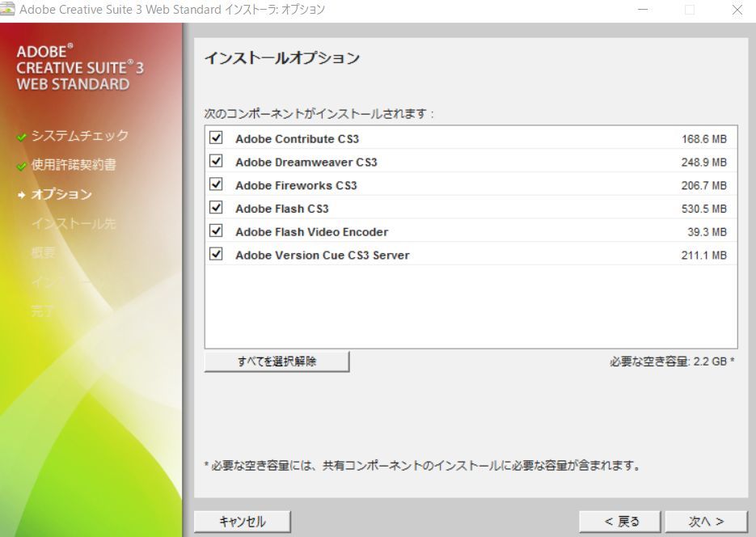Uncheck the Adobe Dreamweaver CS3 checkbox

click(216, 161)
